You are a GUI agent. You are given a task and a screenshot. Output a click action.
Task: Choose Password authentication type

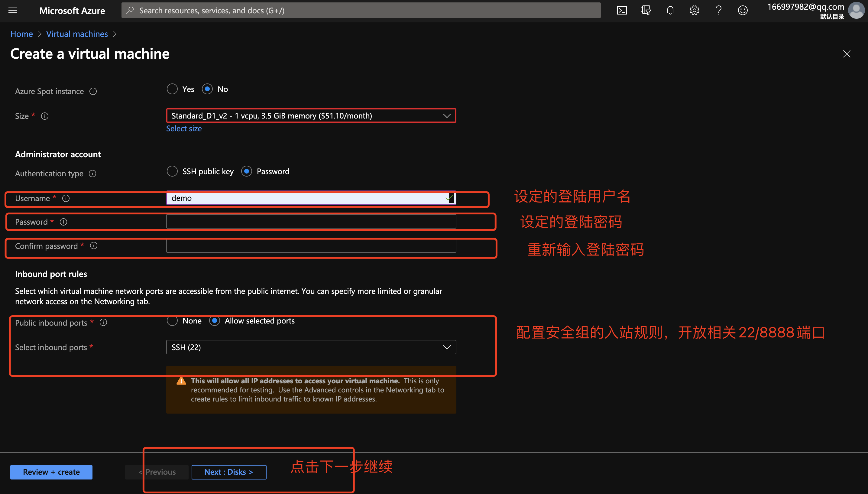point(247,171)
